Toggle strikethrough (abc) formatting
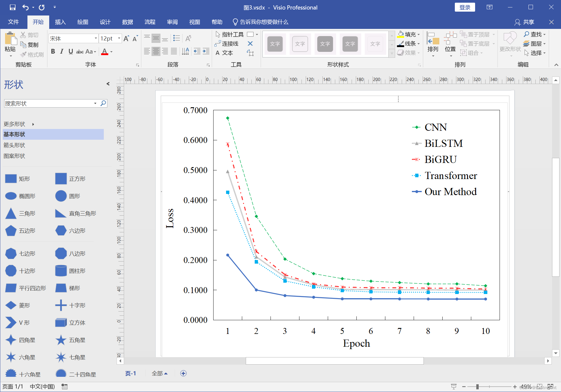Screen dimensions: 561x392 pos(80,52)
